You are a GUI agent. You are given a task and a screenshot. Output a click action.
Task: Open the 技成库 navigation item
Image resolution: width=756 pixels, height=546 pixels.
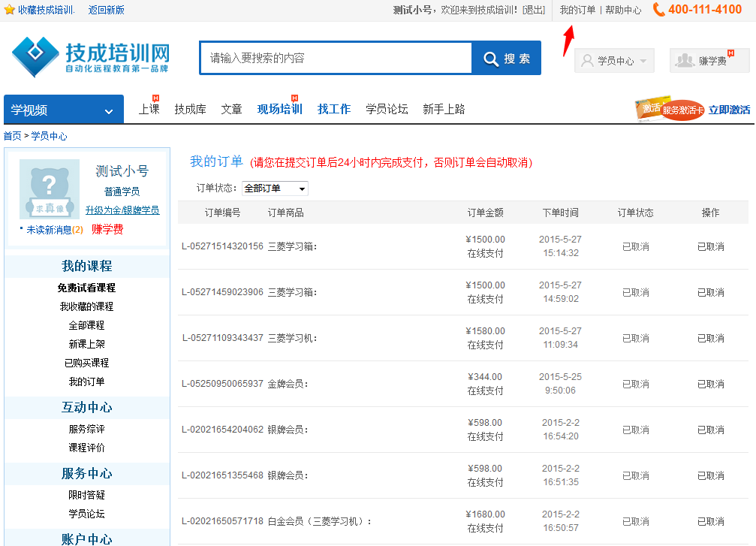point(190,109)
